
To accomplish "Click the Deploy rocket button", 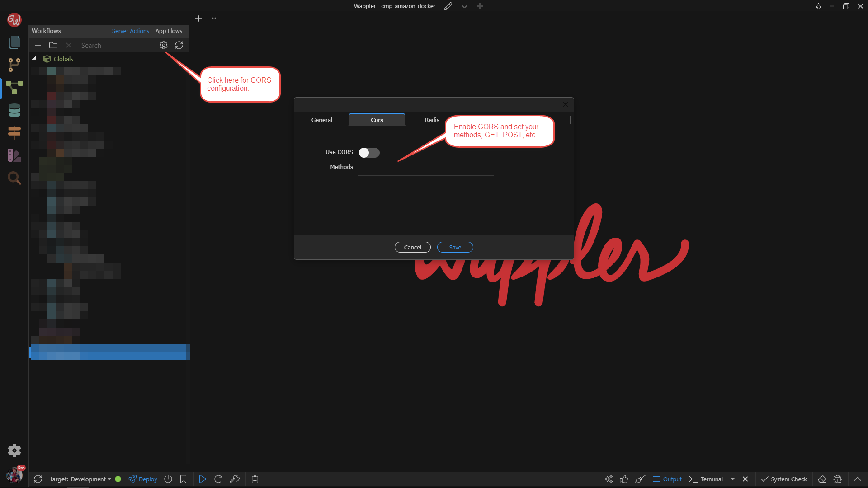I will point(143,479).
